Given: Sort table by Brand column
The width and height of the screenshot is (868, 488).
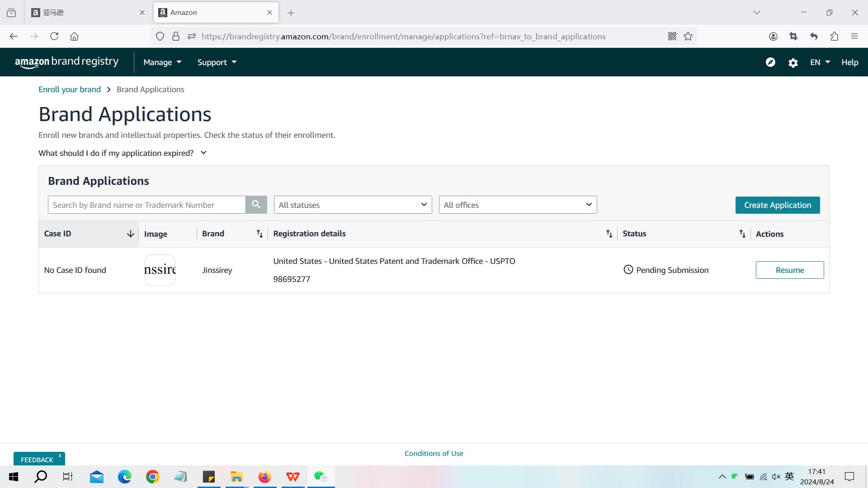Looking at the screenshot, I should (259, 234).
